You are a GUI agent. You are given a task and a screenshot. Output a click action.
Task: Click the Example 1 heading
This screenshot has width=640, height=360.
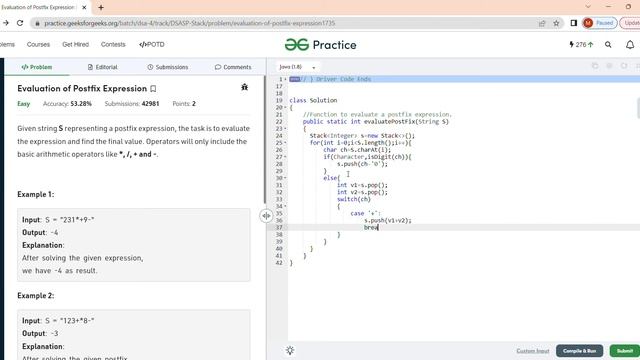(x=36, y=194)
